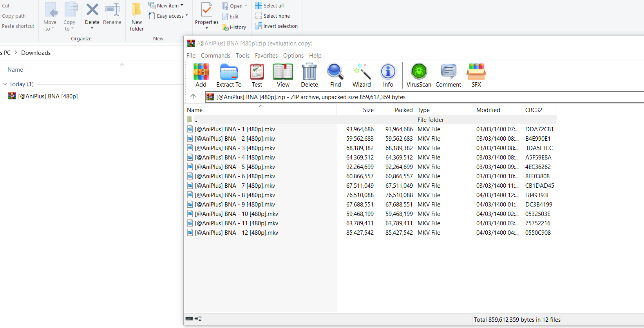
Task: Click Downloads in the breadcrumb path
Action: coord(36,53)
